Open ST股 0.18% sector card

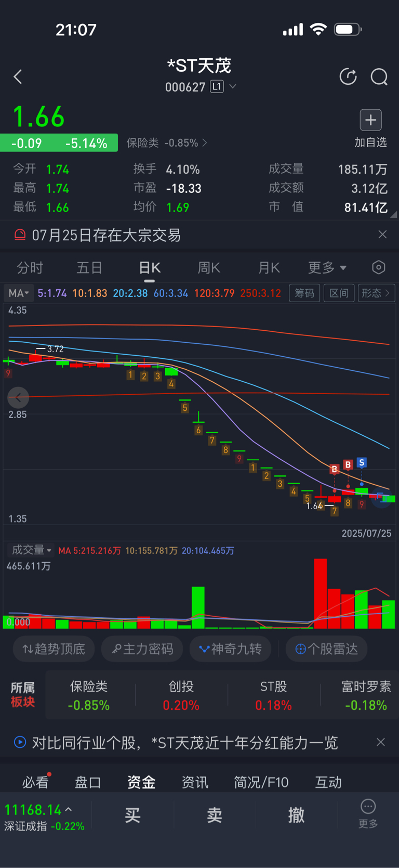point(274,695)
